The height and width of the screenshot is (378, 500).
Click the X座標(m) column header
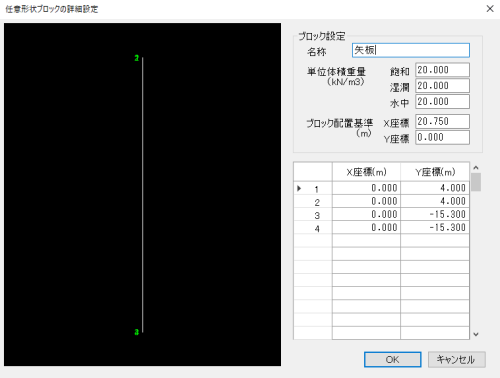click(366, 172)
